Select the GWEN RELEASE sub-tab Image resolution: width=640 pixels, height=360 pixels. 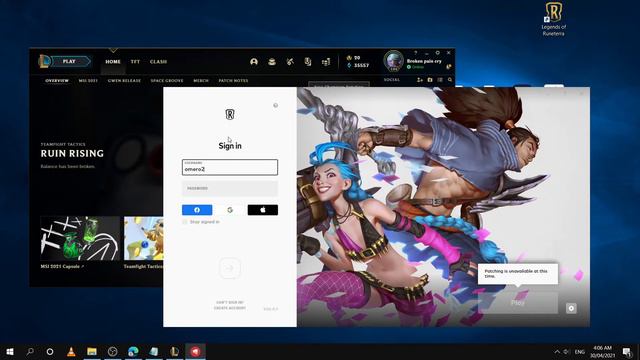pos(124,80)
